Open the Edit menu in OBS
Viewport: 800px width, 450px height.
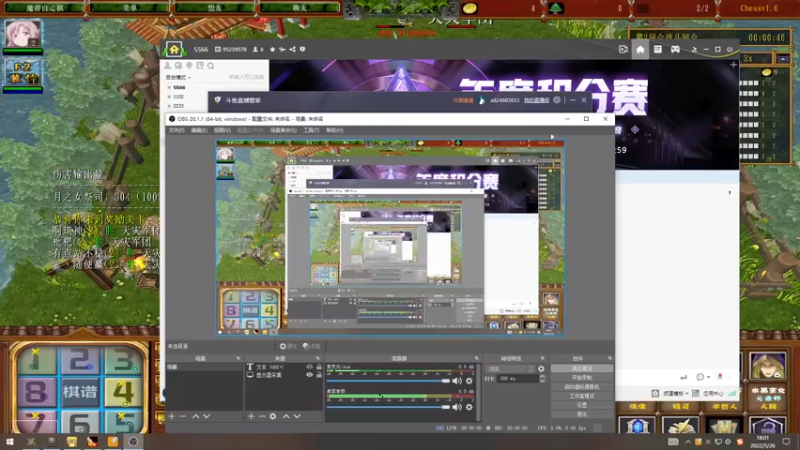point(199,131)
